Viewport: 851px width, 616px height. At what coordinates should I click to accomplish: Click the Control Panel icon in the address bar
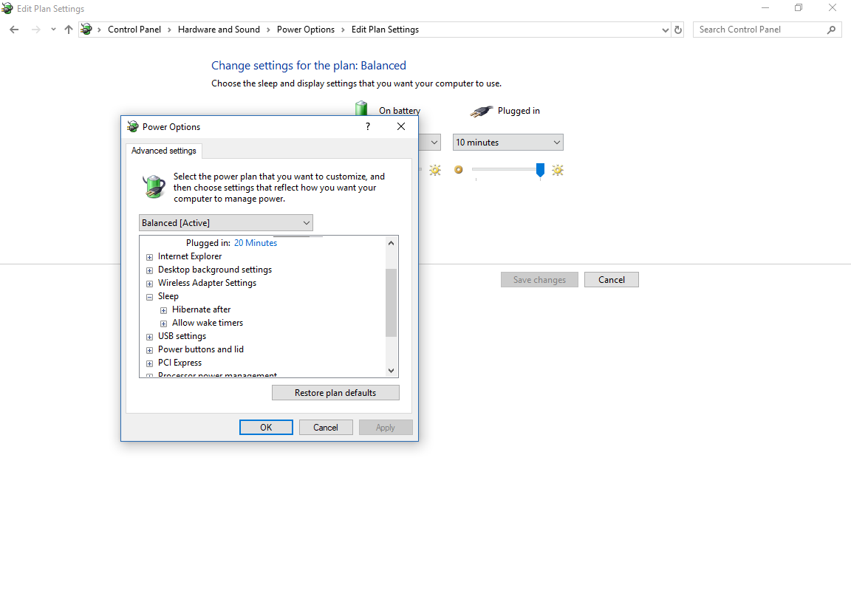86,30
